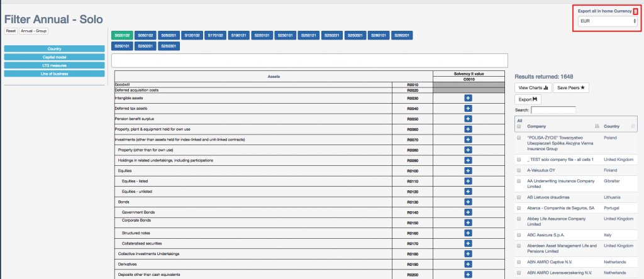Select the plus icon for Derivatives R0190
This screenshot has width=644, height=279.
click(x=467, y=265)
